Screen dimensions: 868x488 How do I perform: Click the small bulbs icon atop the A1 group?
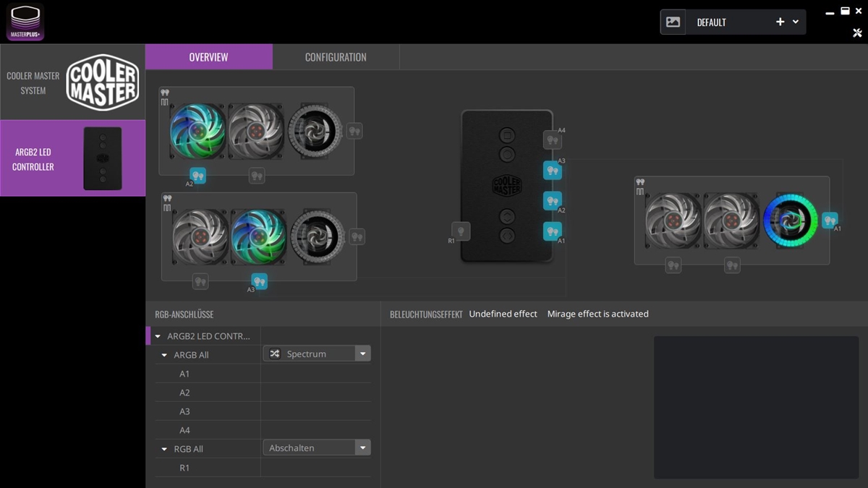[x=640, y=182]
